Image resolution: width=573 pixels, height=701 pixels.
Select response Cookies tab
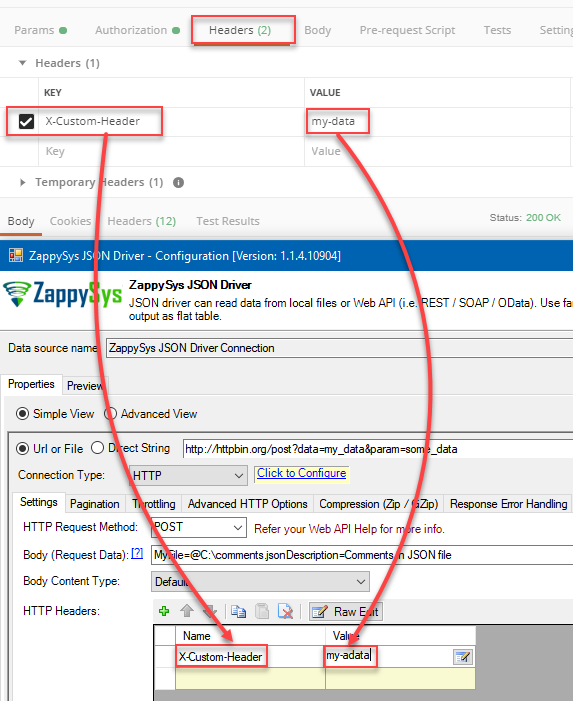[70, 221]
